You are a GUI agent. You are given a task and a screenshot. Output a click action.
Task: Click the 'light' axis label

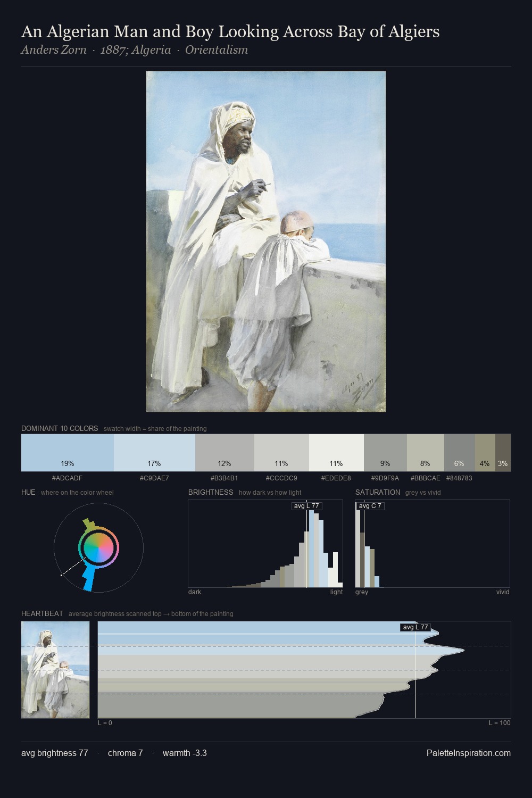coord(337,592)
